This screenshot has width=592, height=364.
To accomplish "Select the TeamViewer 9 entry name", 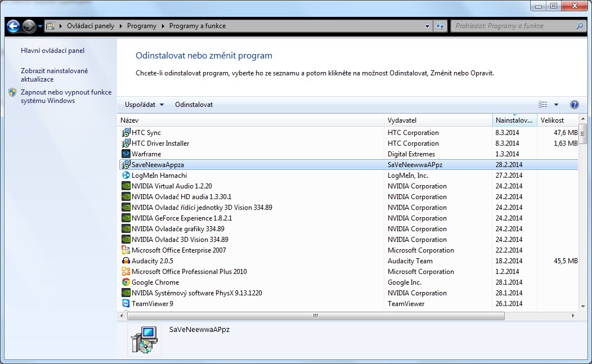I will [152, 304].
